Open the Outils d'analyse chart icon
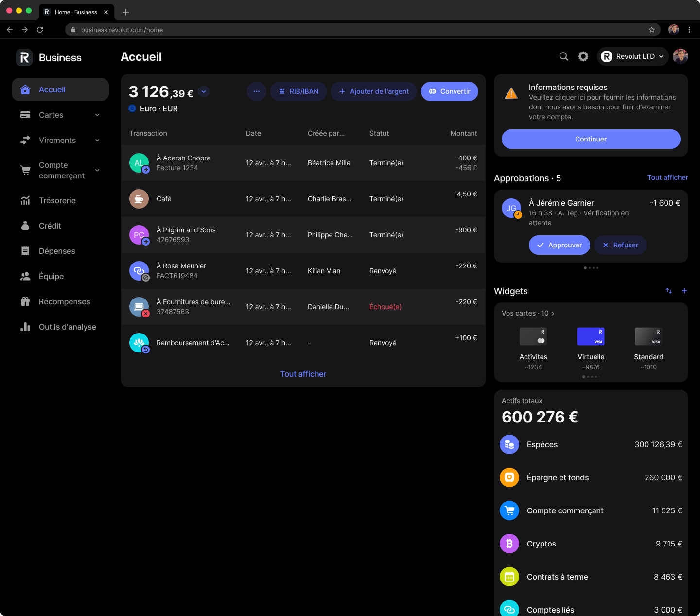700x616 pixels. point(25,327)
